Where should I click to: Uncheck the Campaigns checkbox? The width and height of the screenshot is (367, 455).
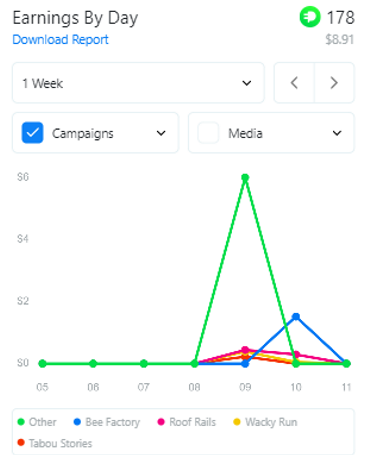click(x=32, y=133)
